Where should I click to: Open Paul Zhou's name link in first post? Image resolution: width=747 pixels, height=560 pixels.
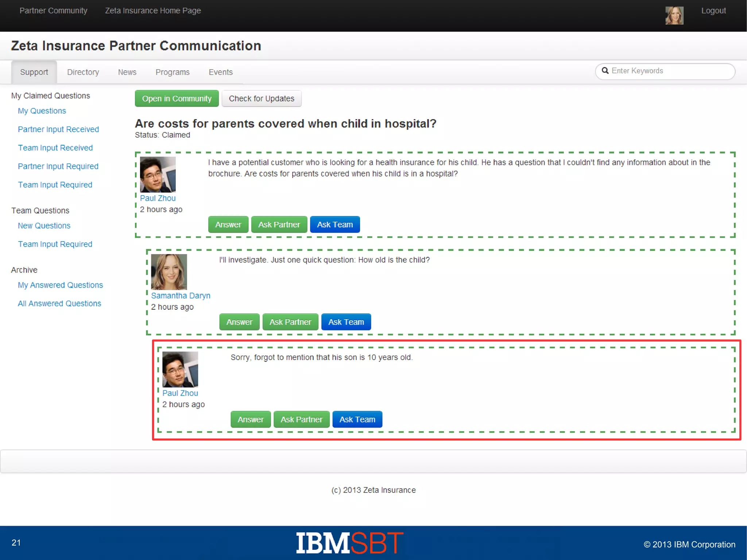point(158,198)
